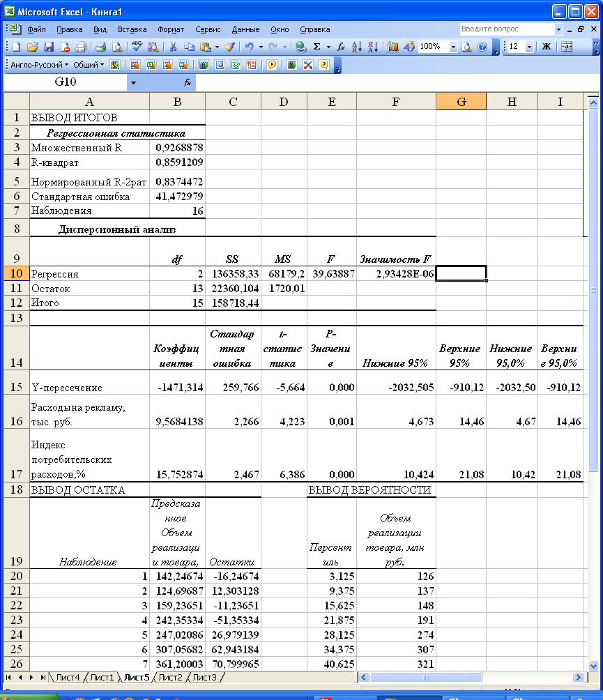Cut selection with the scissors icon

click(173, 47)
